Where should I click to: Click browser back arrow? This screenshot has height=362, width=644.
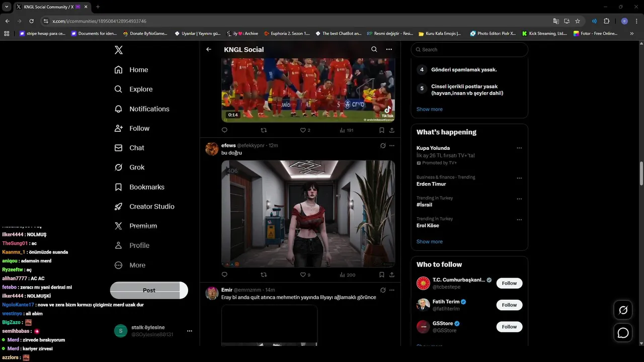pos(7,21)
